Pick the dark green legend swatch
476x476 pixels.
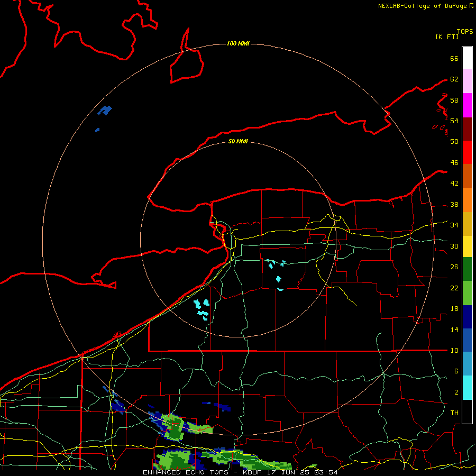click(x=467, y=269)
